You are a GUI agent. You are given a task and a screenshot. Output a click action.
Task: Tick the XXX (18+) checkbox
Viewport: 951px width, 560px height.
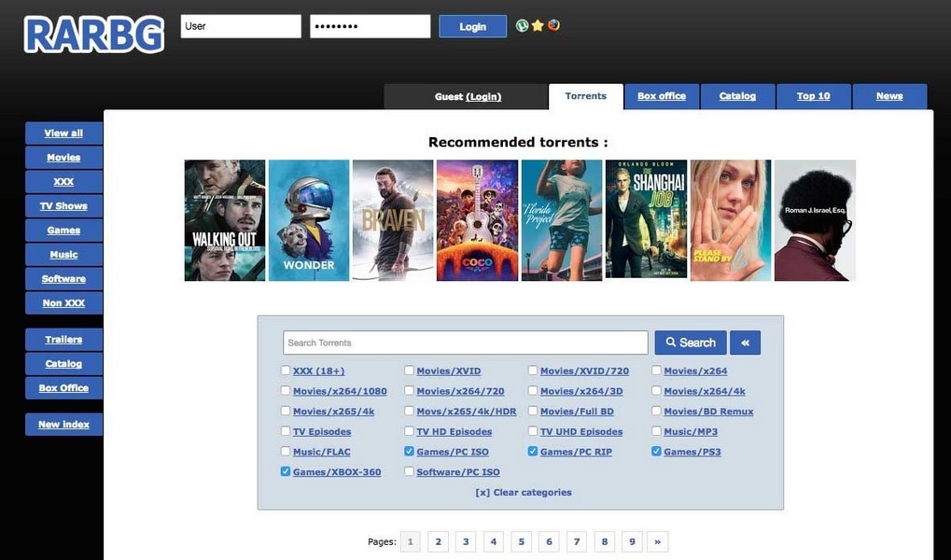(286, 371)
